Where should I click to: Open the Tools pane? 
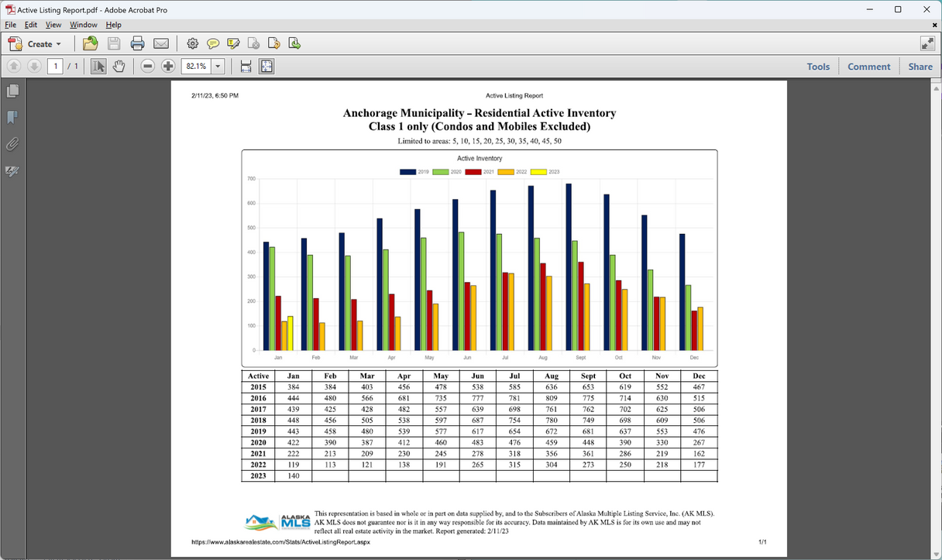pyautogui.click(x=818, y=67)
